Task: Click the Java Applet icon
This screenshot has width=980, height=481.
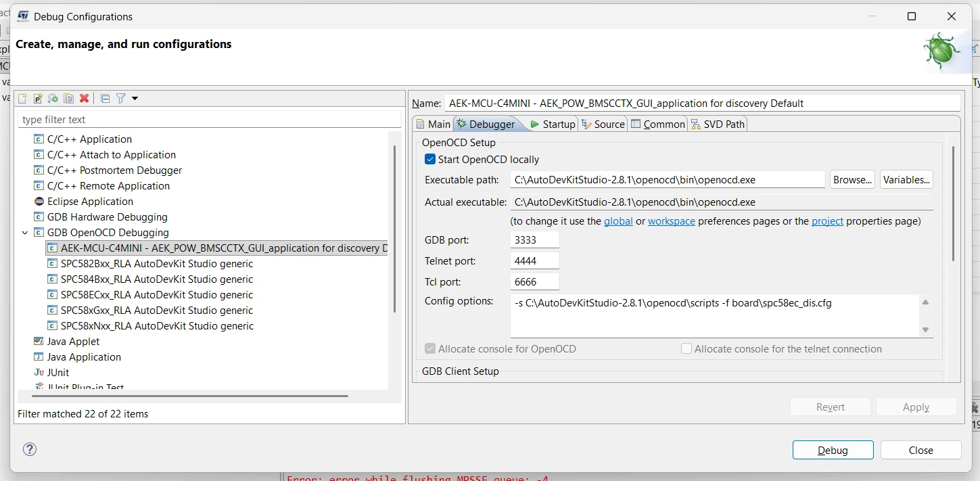Action: pos(39,342)
